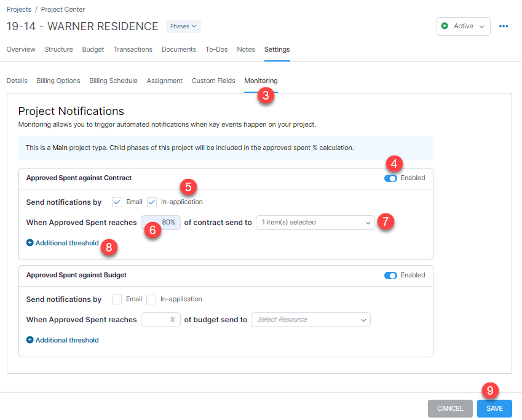
Task: Open the Select Resource dropdown
Action: [310, 320]
